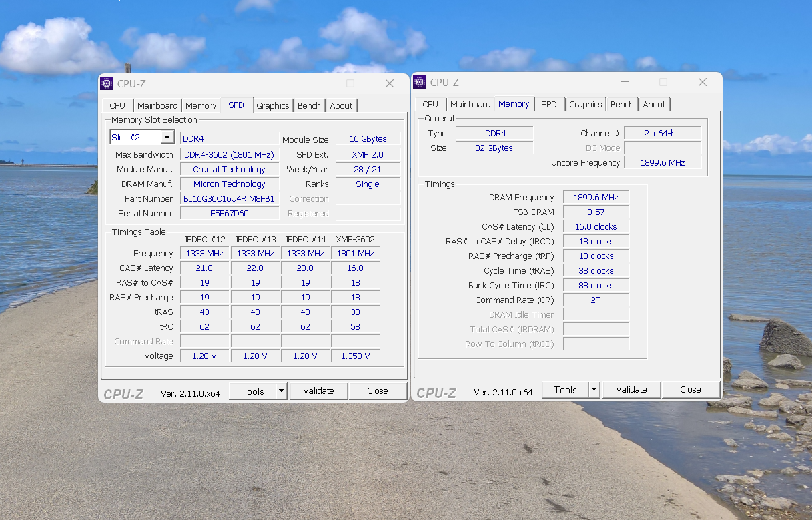Viewport: 812px width, 520px height.
Task: Click the CPU-Z logo in the left window status bar
Action: coord(123,392)
